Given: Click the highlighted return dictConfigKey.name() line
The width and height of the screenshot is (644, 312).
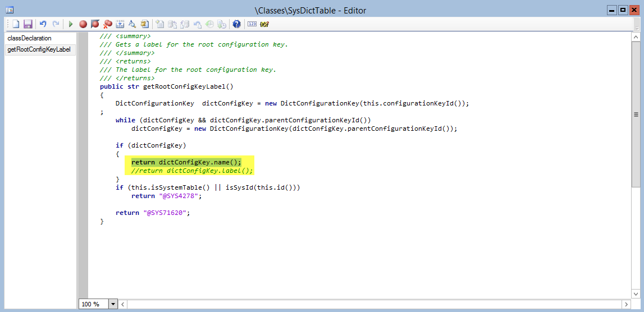Looking at the screenshot, I should [186, 162].
